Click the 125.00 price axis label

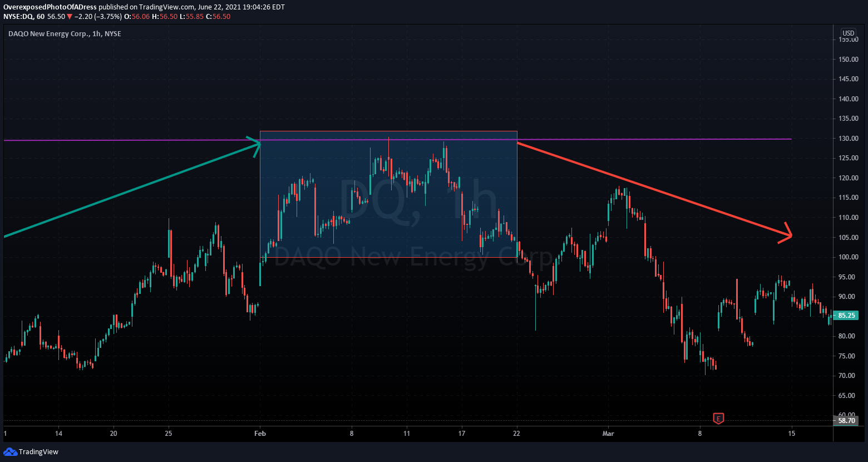coord(848,158)
